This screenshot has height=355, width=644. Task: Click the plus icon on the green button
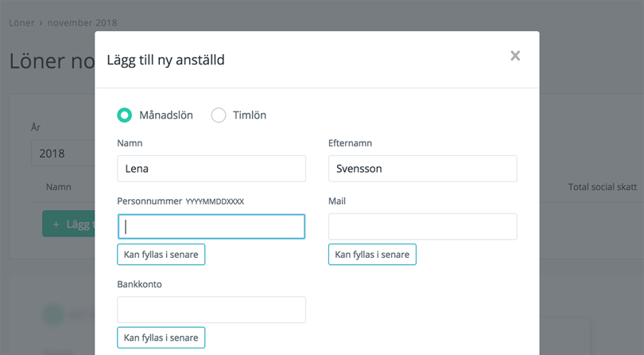56,224
